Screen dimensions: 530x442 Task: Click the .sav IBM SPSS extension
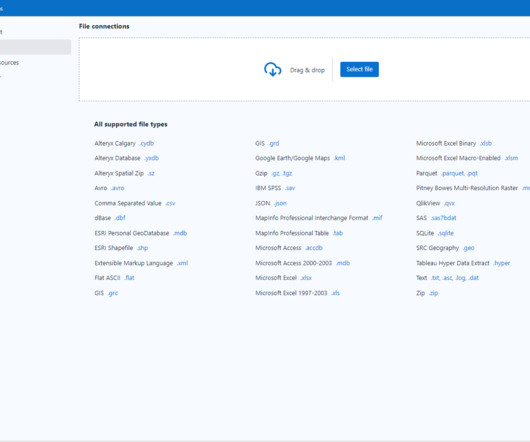290,188
